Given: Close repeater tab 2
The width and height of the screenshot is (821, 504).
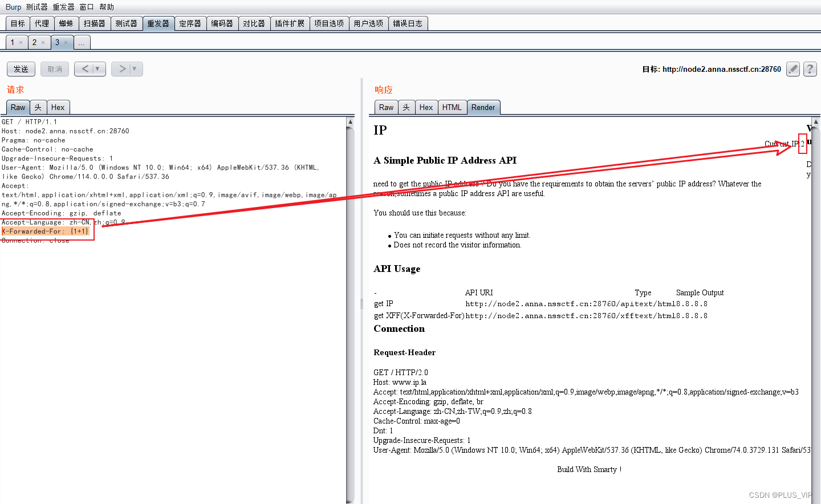Looking at the screenshot, I should (x=43, y=43).
